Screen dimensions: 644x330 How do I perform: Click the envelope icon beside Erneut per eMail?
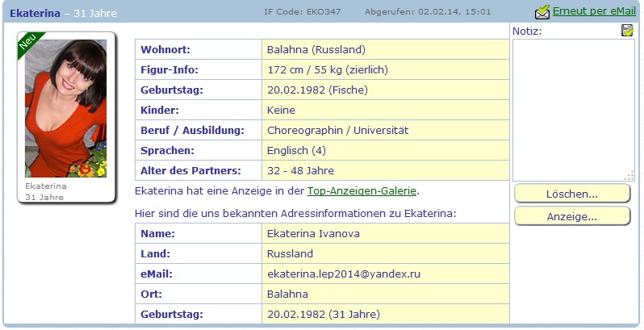click(x=542, y=12)
